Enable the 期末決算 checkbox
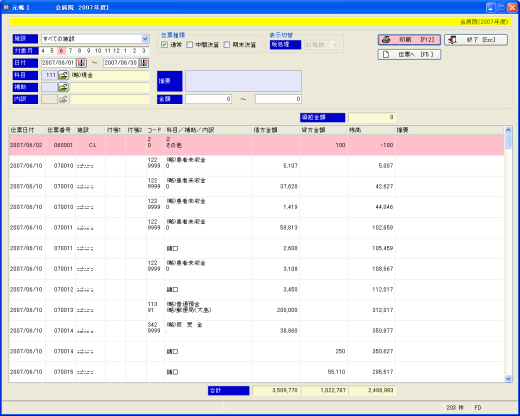This screenshot has height=416, width=520. (x=227, y=45)
